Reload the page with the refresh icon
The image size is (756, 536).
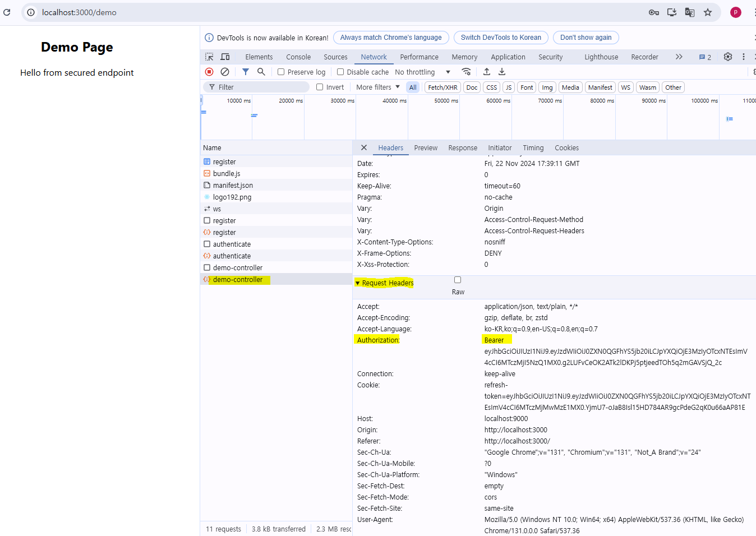7,12
